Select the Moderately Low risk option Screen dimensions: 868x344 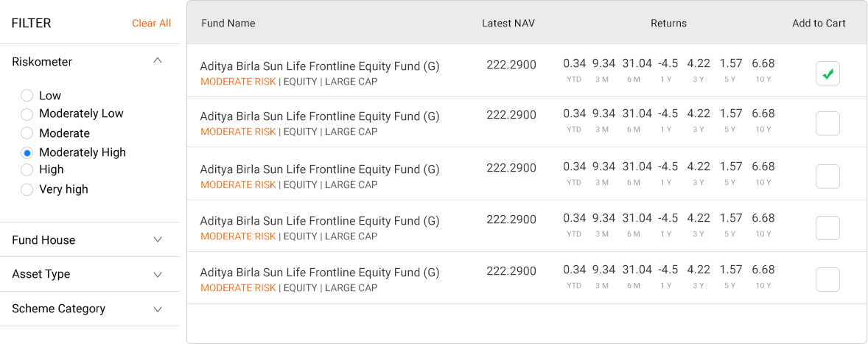tap(27, 114)
